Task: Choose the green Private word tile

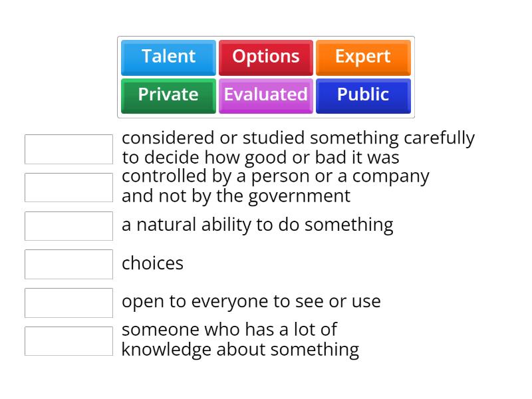Action: (x=168, y=96)
